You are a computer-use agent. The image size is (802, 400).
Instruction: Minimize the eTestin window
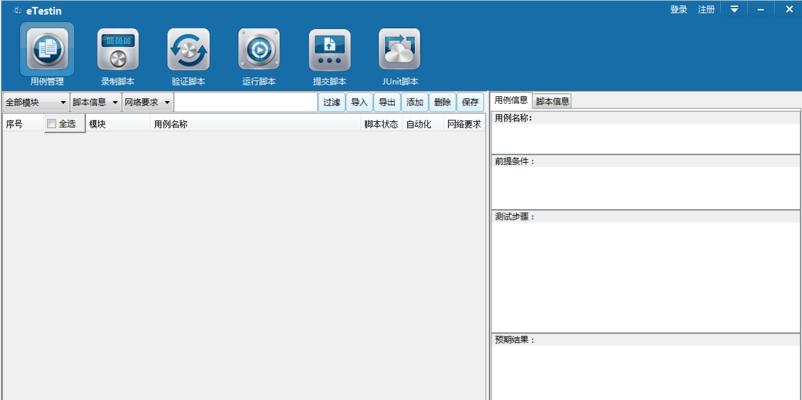(x=761, y=9)
